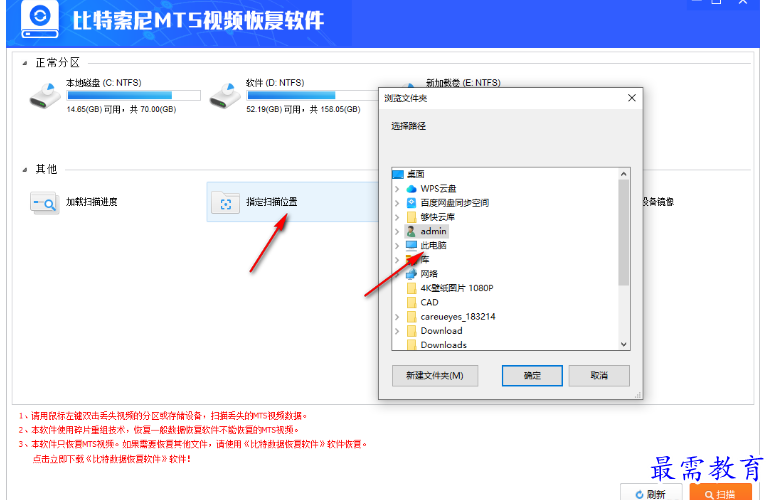Expand the Download folder node
Viewport: 772px width, 500px height.
coord(397,331)
